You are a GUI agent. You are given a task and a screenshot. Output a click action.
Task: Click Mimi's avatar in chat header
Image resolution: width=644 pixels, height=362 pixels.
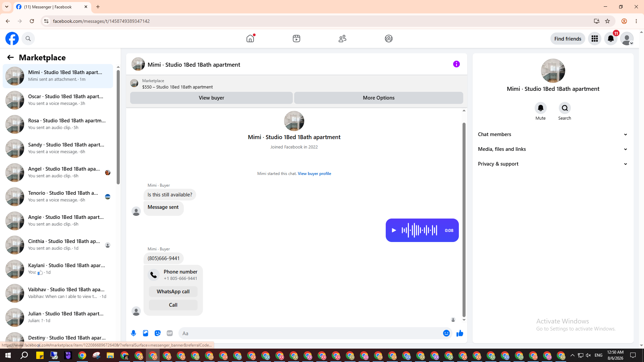pos(138,64)
